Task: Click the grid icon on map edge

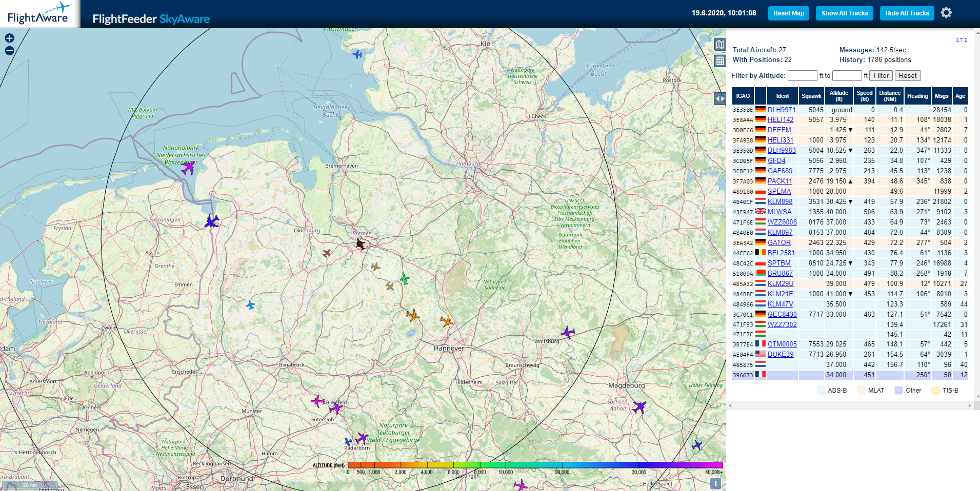Action: (720, 61)
